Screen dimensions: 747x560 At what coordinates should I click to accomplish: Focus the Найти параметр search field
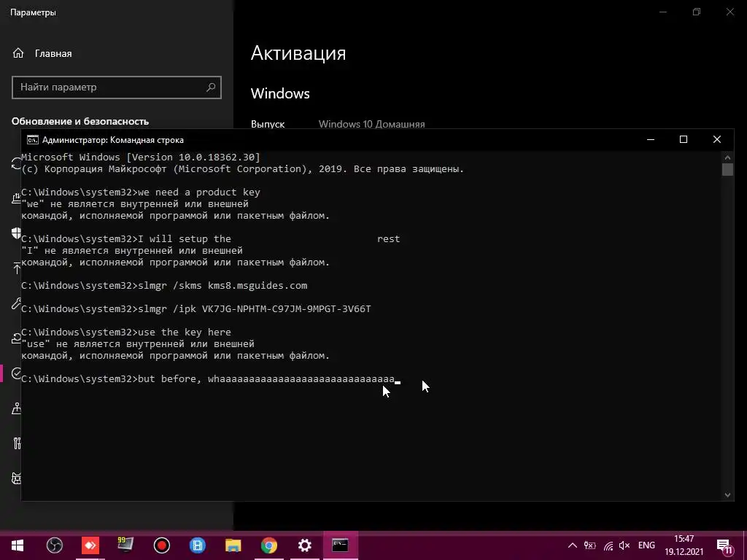(117, 87)
